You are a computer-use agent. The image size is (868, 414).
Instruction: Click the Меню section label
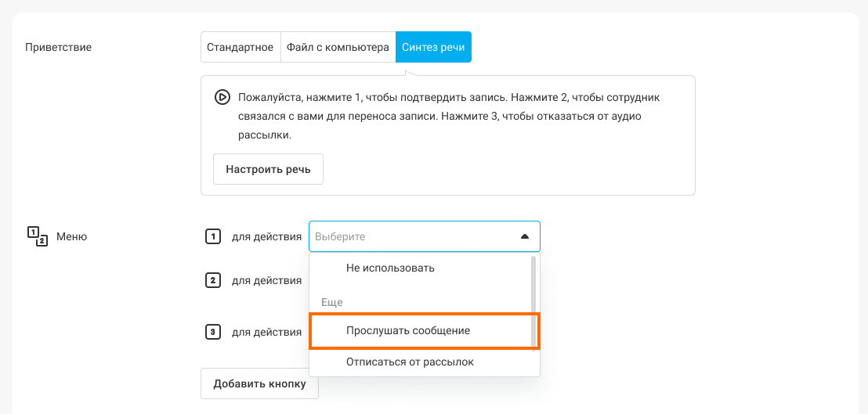tap(71, 238)
